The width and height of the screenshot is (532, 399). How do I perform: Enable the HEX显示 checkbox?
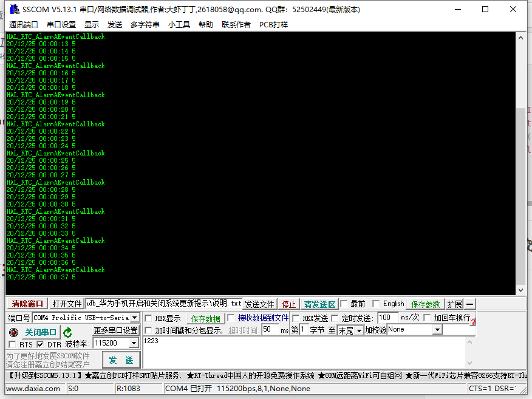pyautogui.click(x=148, y=319)
